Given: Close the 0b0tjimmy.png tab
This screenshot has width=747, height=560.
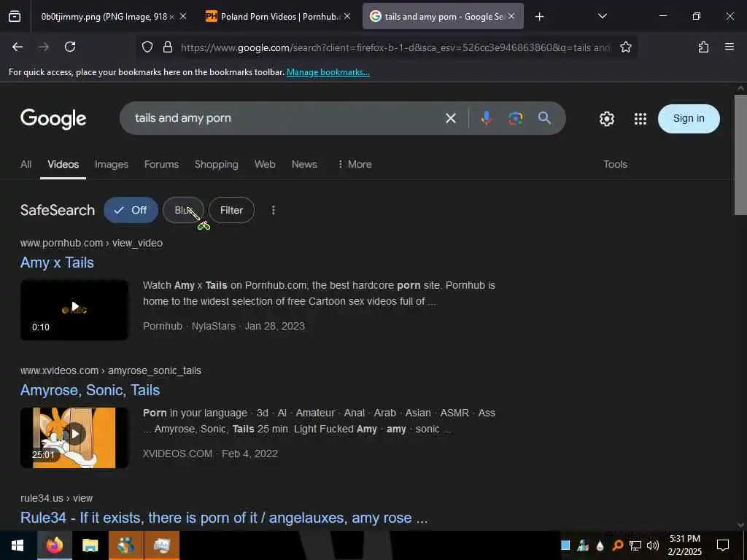Looking at the screenshot, I should (183, 17).
